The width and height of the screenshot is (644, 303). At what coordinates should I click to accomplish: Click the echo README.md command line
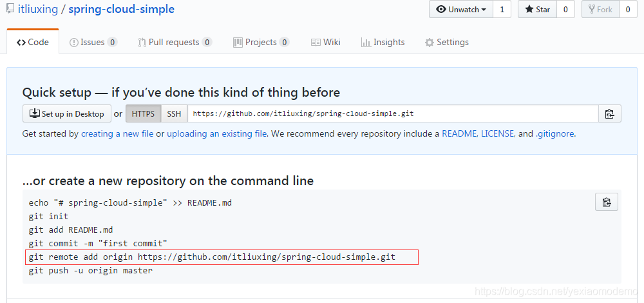click(x=130, y=202)
